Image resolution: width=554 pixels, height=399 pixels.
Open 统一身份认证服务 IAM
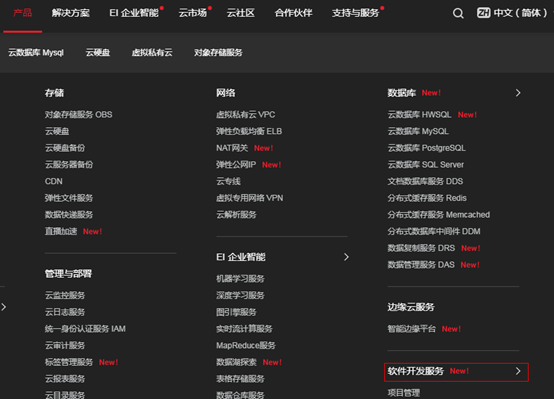[x=85, y=329]
